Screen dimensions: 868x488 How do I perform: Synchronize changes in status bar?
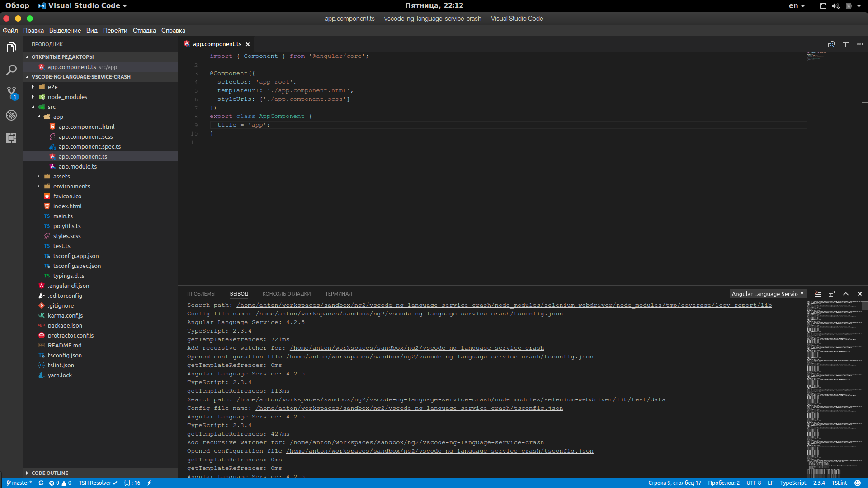(x=41, y=483)
